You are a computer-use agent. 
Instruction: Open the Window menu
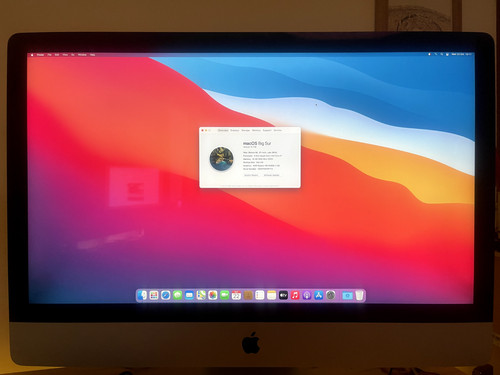tap(82, 55)
